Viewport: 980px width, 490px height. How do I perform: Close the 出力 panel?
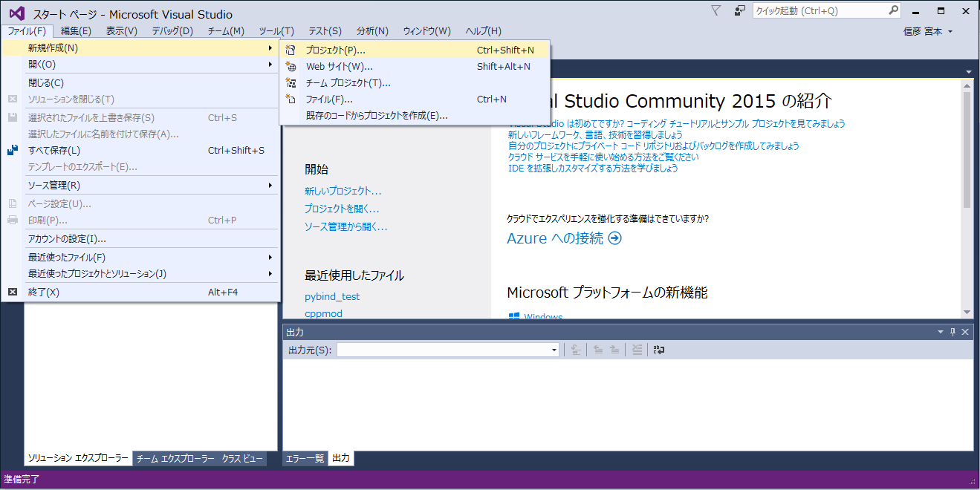(x=965, y=332)
